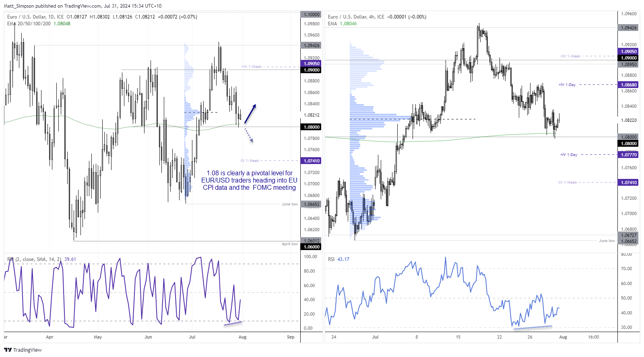Select the purple 1.08680 price label
Image resolution: width=644 pixels, height=357 pixels.
(x=629, y=85)
